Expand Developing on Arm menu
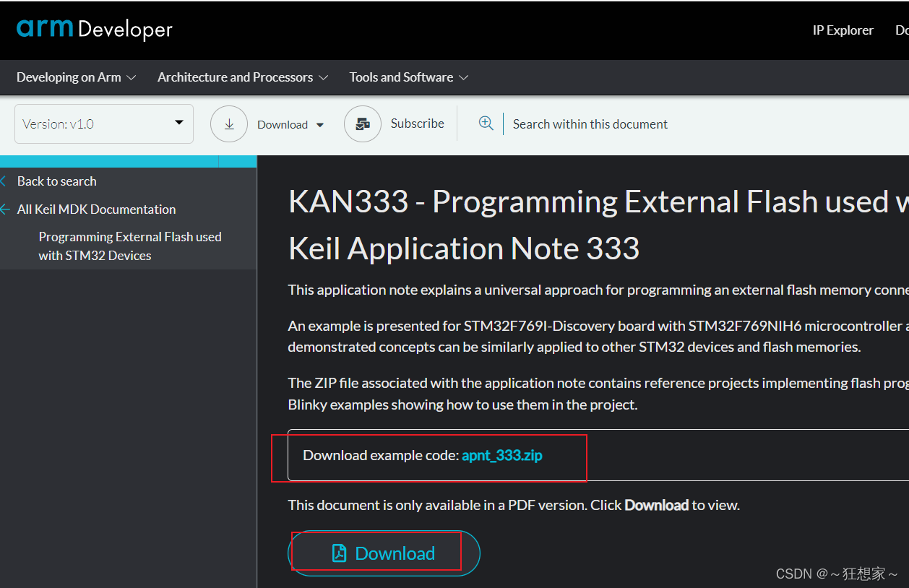Viewport: 909px width, 588px height. 76,77
